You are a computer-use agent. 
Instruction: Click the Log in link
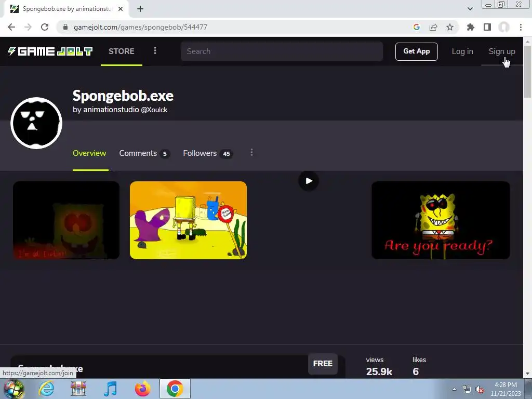pyautogui.click(x=462, y=51)
